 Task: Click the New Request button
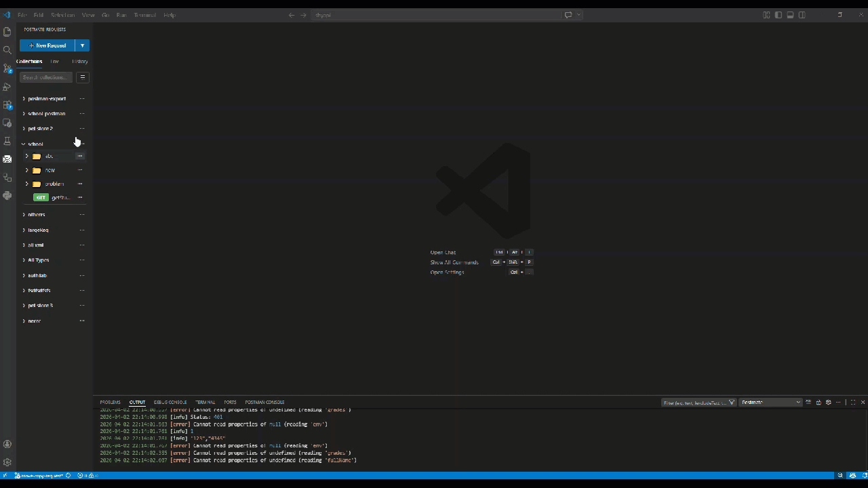47,45
